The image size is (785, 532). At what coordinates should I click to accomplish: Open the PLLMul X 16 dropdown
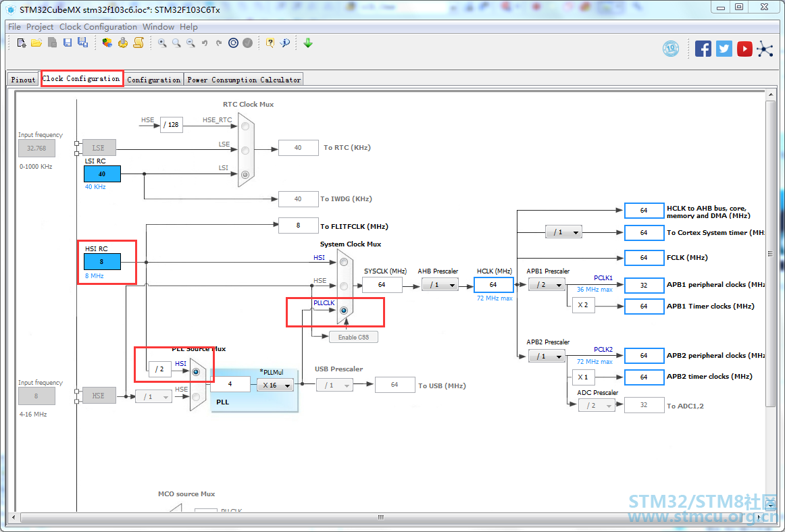(276, 385)
